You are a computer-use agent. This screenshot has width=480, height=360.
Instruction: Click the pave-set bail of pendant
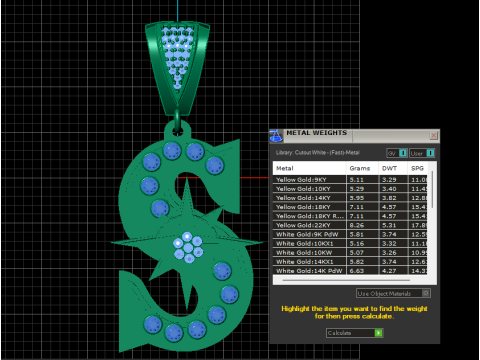point(177,68)
